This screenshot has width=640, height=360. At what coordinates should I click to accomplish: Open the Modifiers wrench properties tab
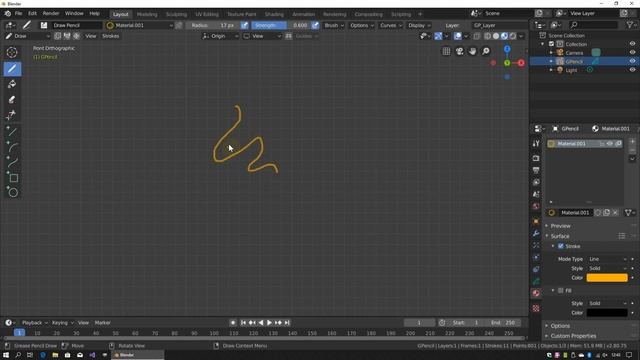pos(536,233)
